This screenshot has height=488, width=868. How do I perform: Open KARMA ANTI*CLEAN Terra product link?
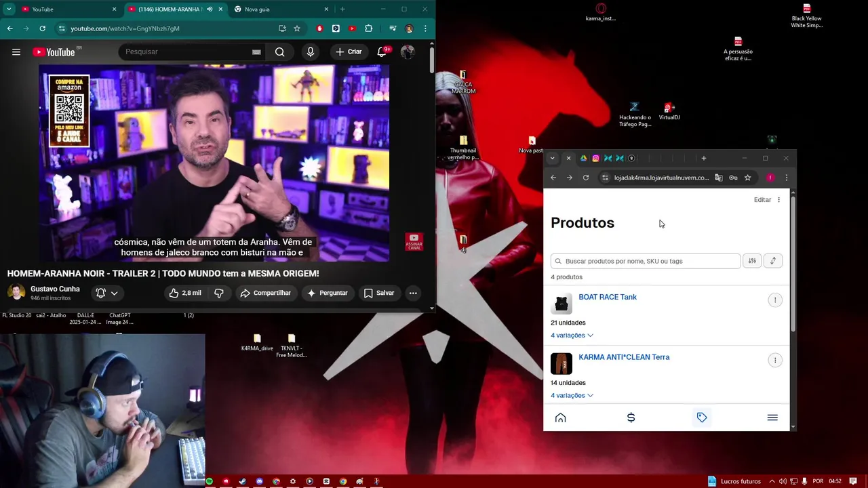(624, 357)
